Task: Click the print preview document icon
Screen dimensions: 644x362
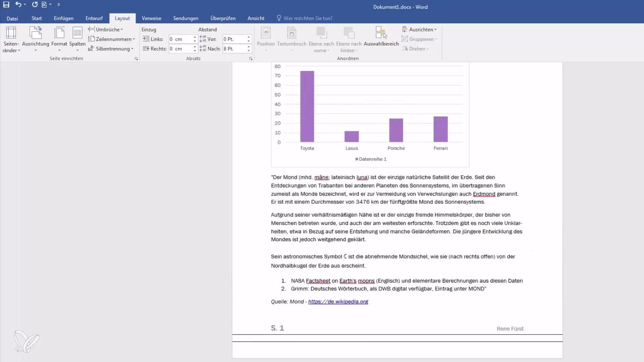Action: point(44,5)
